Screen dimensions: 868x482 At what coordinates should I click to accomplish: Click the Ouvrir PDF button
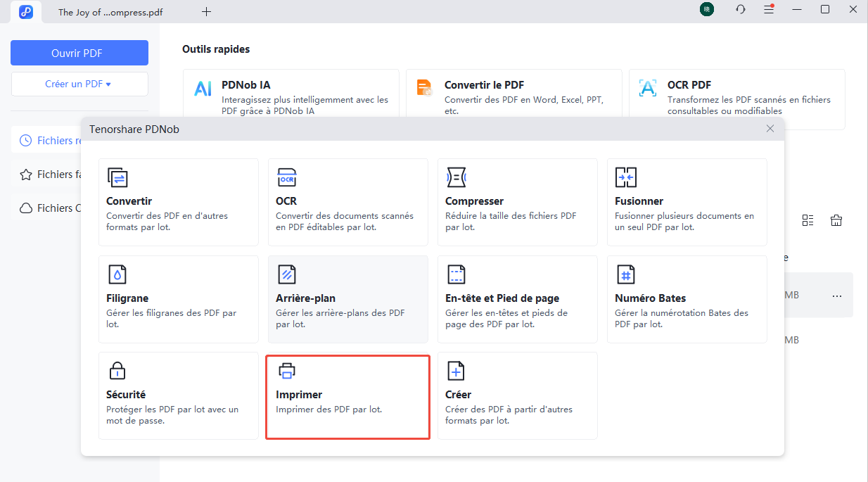click(x=79, y=53)
